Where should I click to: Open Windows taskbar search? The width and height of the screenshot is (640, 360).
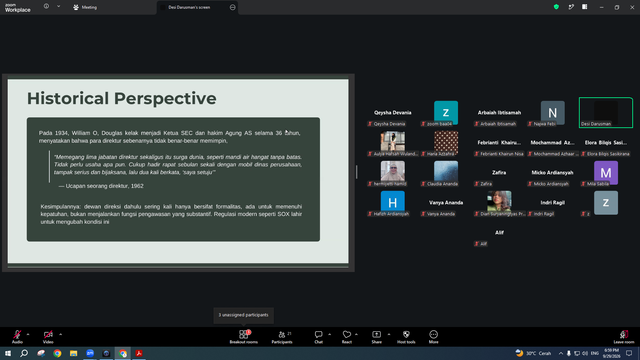(x=24, y=353)
